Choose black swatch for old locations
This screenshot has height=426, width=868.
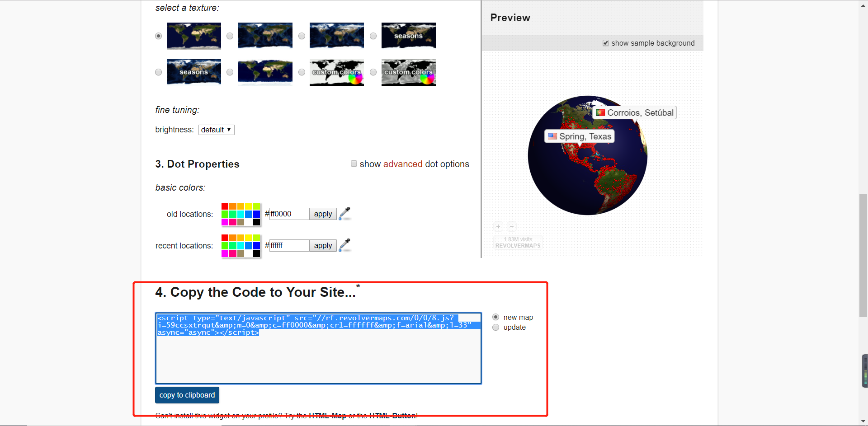(256, 222)
